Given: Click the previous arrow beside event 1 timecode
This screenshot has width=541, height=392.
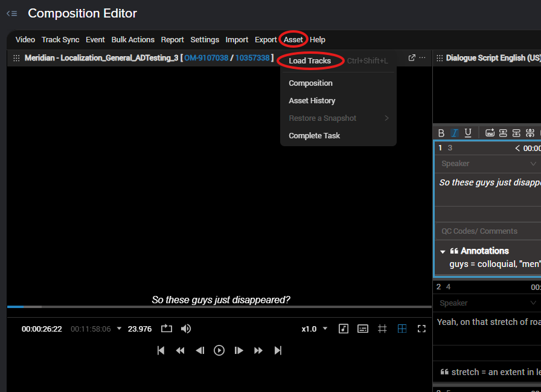Looking at the screenshot, I should tap(517, 149).
